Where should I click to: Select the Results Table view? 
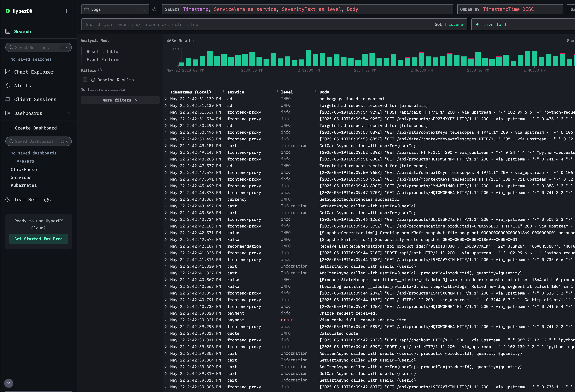click(x=102, y=51)
